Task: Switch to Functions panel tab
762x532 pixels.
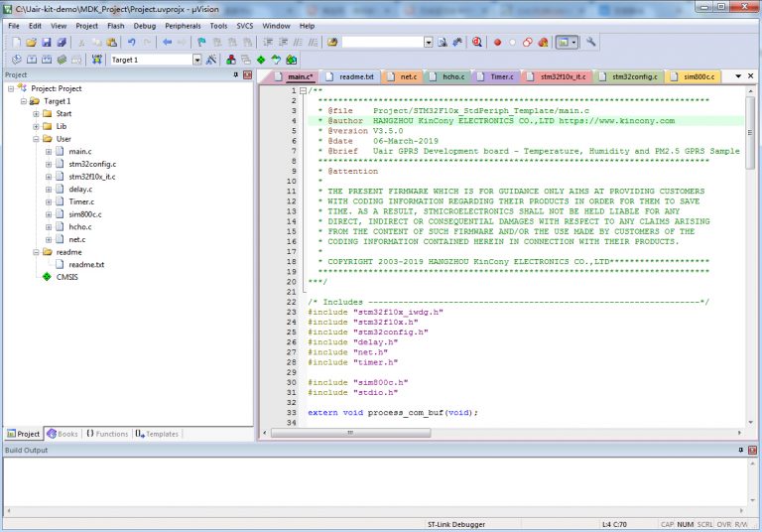Action: point(107,434)
